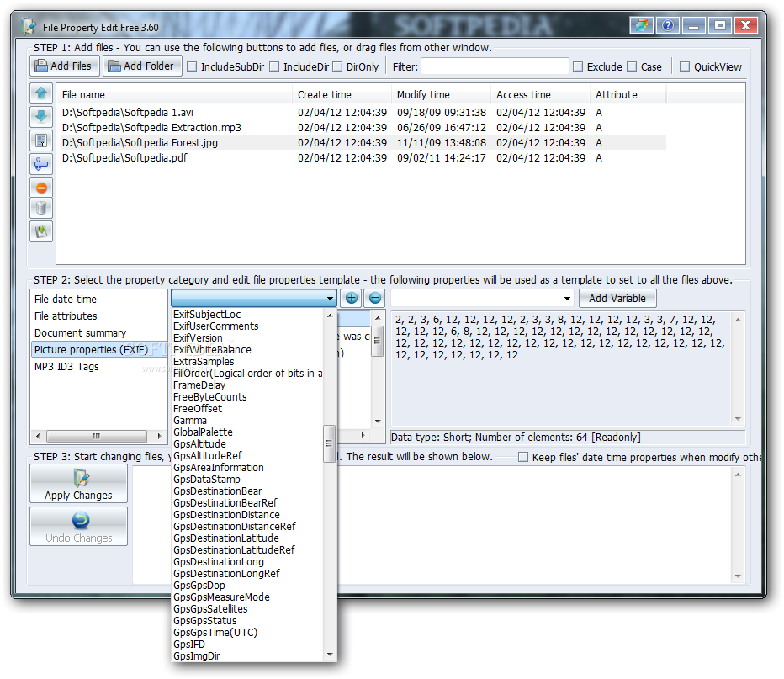Click scroll-right arrow of category list
Screen dimensions: 784x679
click(160, 436)
